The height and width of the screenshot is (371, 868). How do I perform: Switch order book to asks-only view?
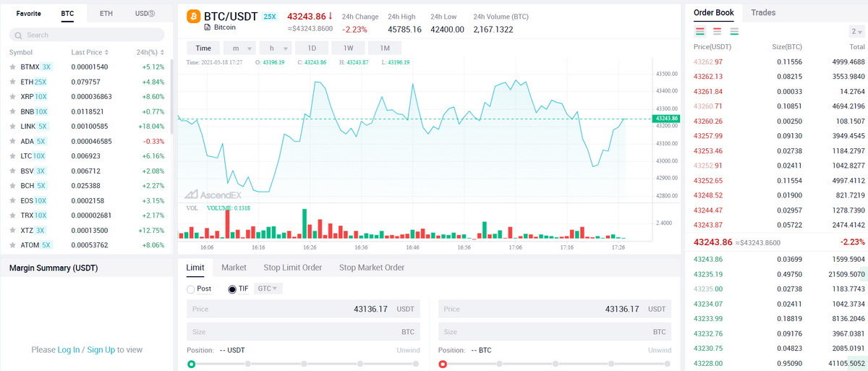718,31
